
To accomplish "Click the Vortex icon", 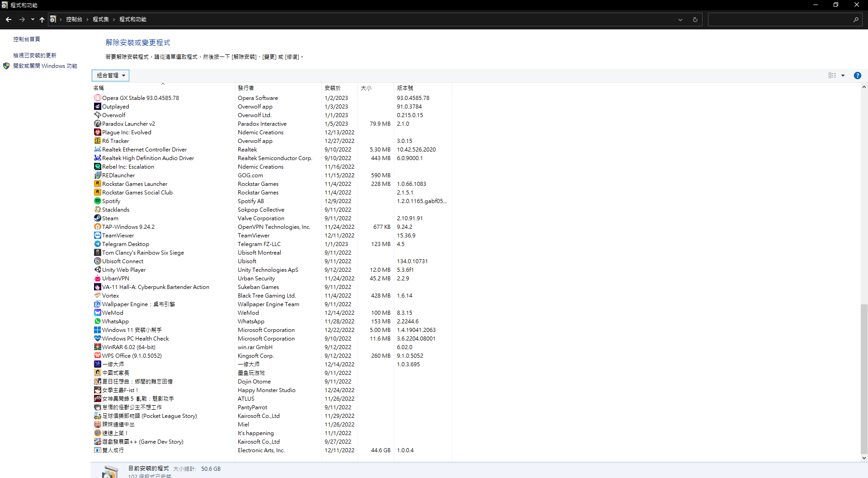I will pos(97,296).
